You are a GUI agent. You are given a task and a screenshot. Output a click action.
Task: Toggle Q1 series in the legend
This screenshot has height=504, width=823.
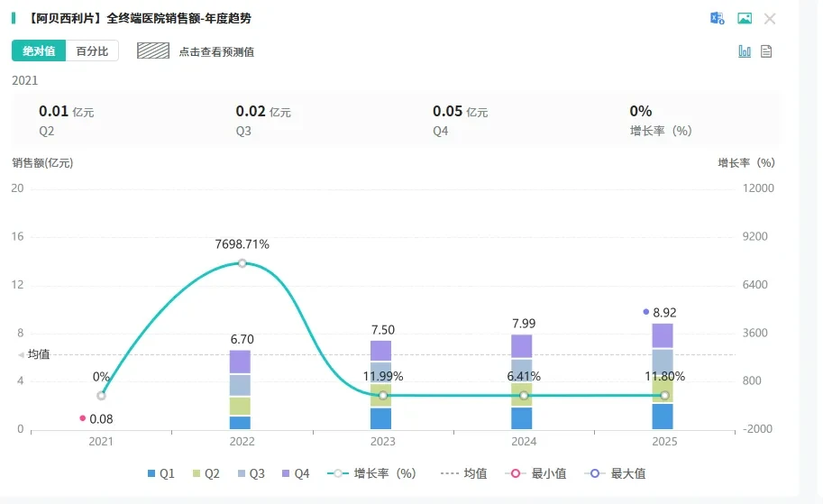tap(160, 473)
